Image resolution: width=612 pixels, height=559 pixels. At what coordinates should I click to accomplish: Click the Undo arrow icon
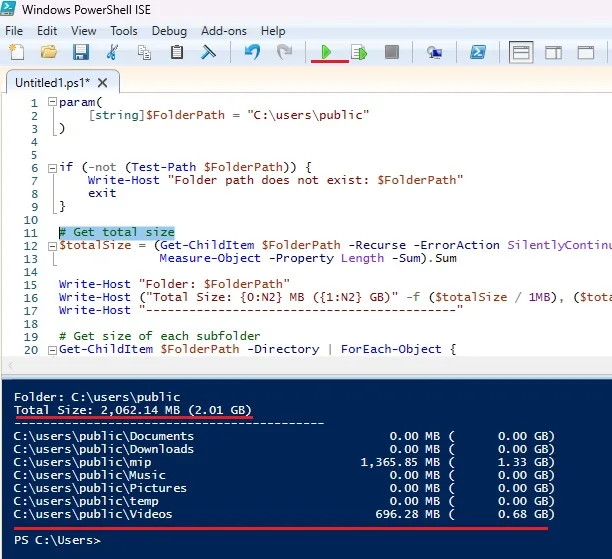click(252, 52)
